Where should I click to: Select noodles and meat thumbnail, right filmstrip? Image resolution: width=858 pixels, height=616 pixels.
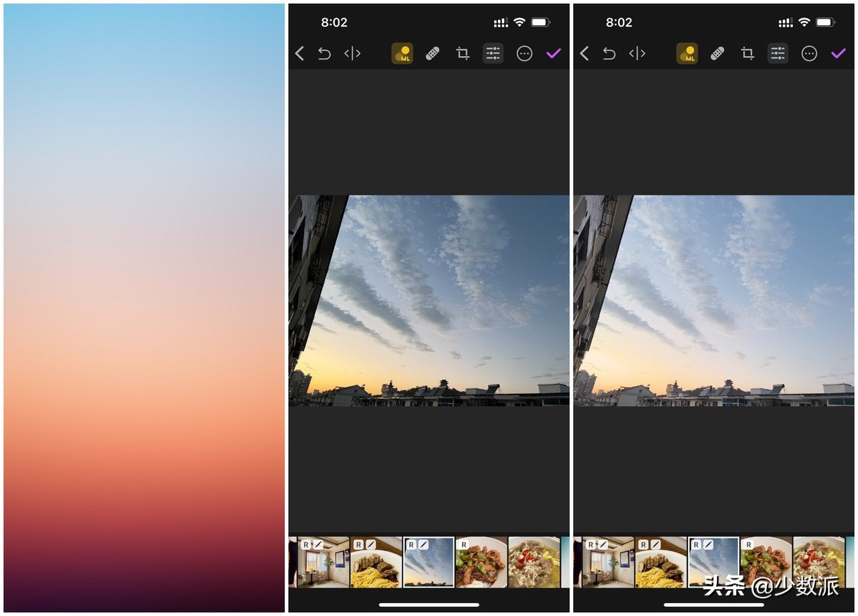pos(661,562)
